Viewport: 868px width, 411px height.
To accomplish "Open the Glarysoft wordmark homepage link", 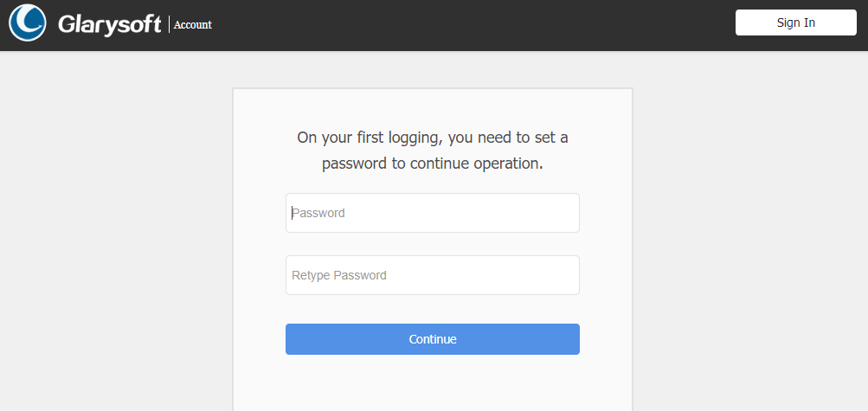I will click(x=110, y=25).
